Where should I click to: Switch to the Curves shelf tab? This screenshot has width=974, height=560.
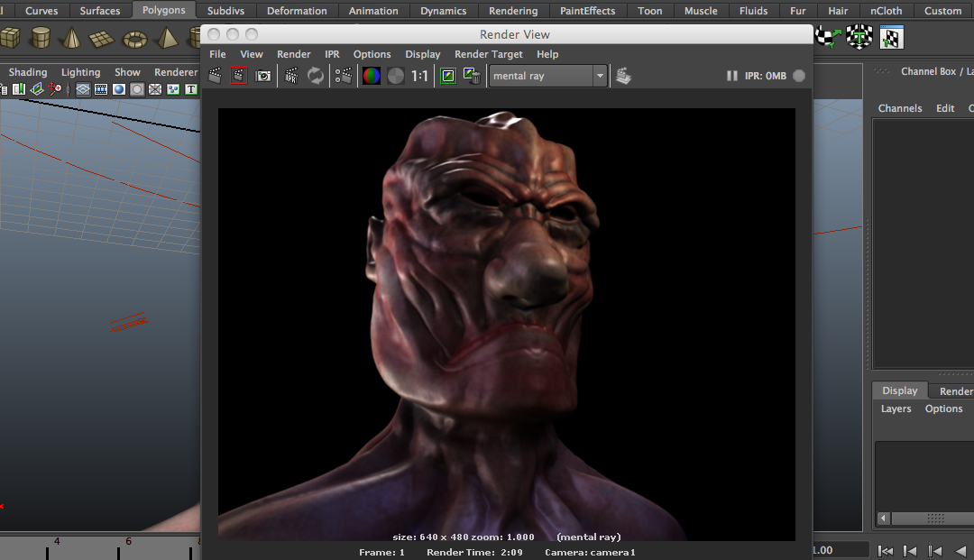[x=41, y=11]
